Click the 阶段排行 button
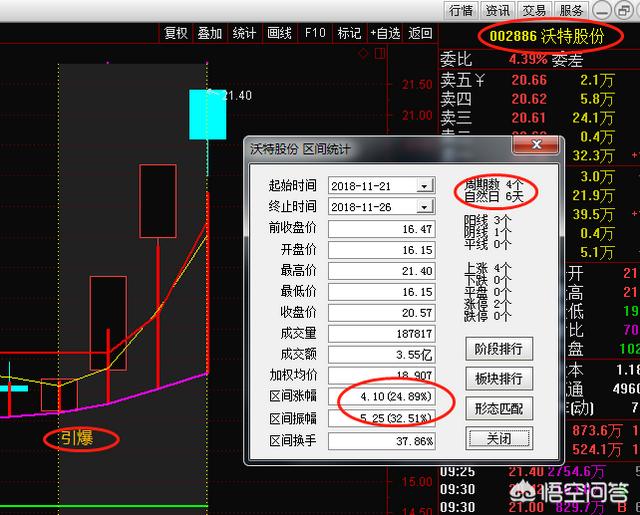640x515 pixels. click(499, 349)
